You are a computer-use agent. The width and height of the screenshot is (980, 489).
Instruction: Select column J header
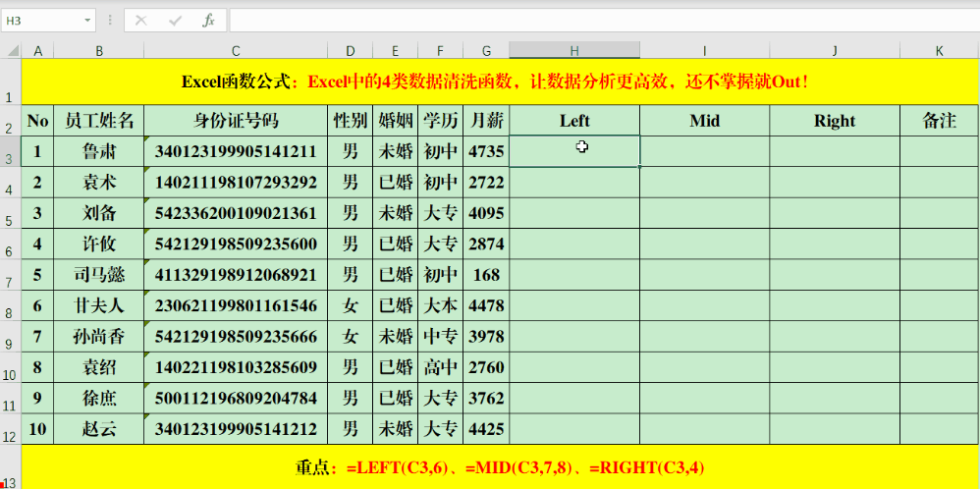(x=835, y=51)
